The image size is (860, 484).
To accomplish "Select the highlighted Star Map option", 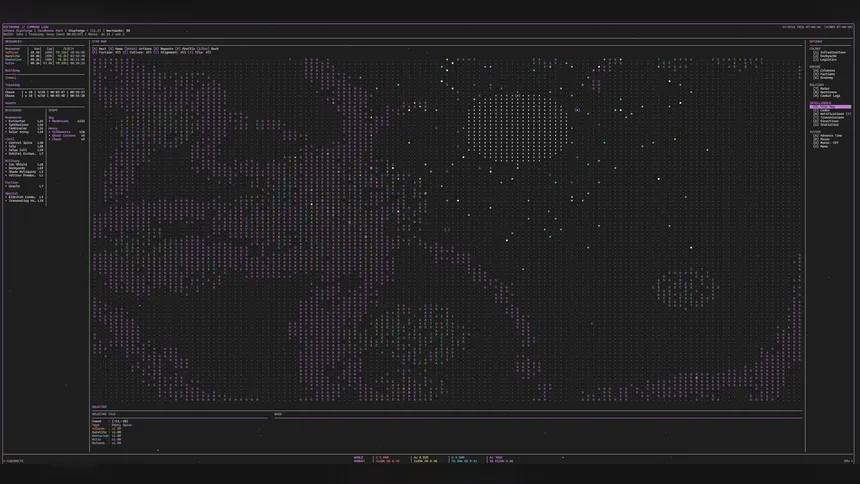I will 830,106.
